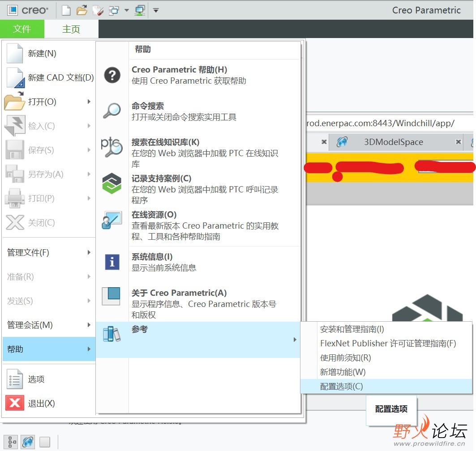Expand the 准备(R) submenu arrow
This screenshot has width=476, height=451.
(89, 277)
